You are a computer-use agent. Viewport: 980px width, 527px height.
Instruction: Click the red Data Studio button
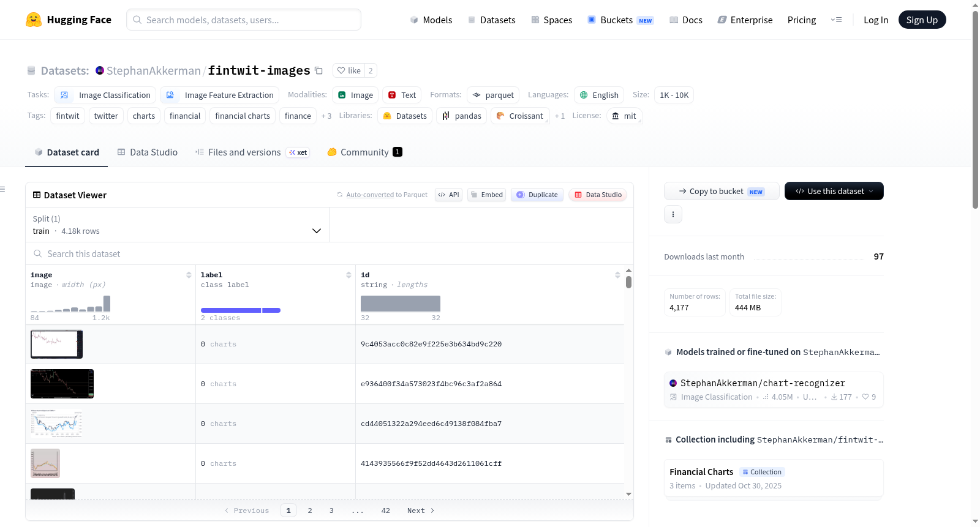pos(598,195)
